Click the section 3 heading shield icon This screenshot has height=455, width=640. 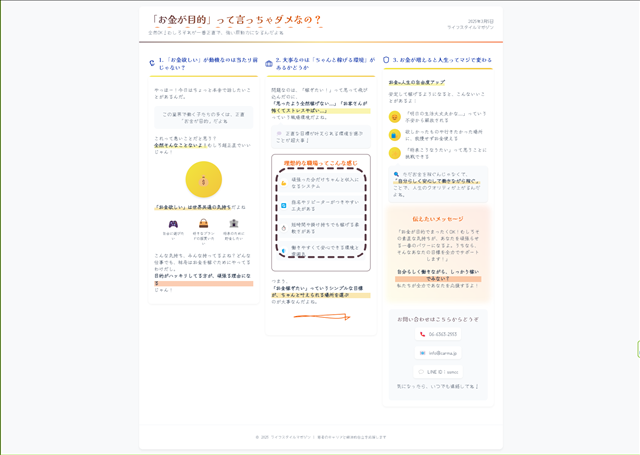click(x=386, y=60)
